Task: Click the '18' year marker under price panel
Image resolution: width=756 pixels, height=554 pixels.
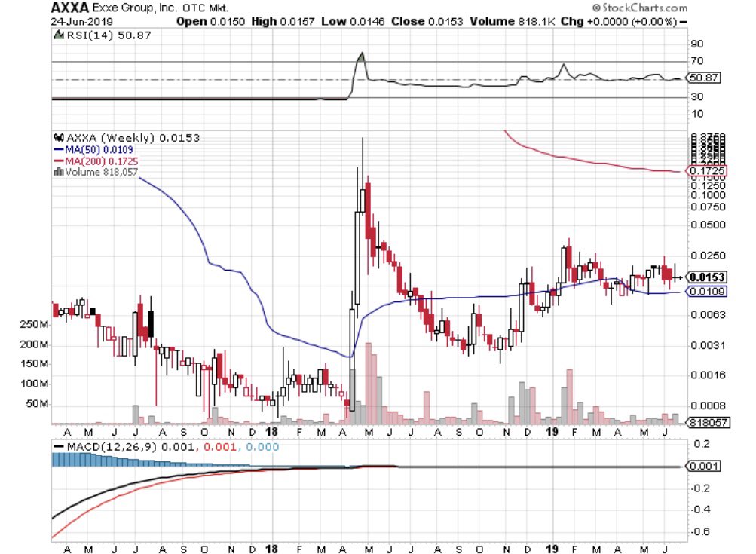Action: [271, 432]
